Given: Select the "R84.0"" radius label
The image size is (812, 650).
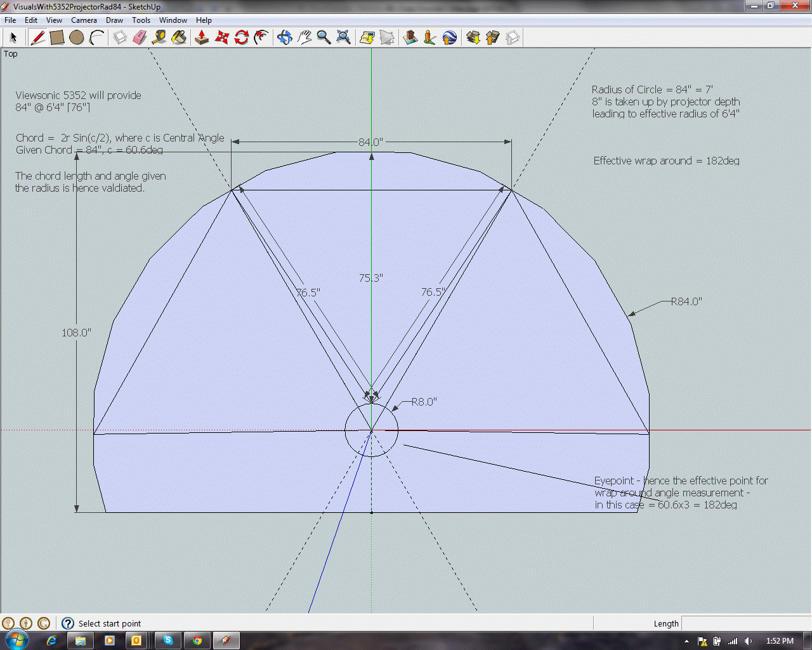Looking at the screenshot, I should [686, 302].
